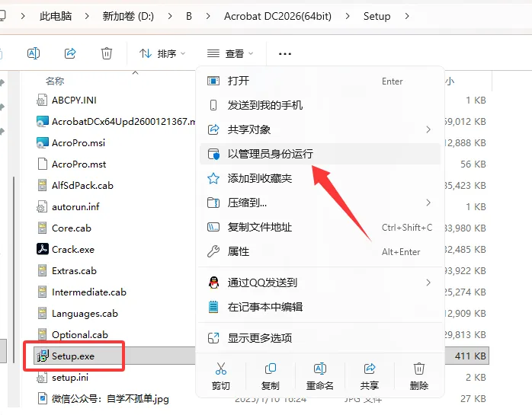The image size is (532, 415).
Task: Select Show more options (显示更多选项)
Action: click(320, 338)
